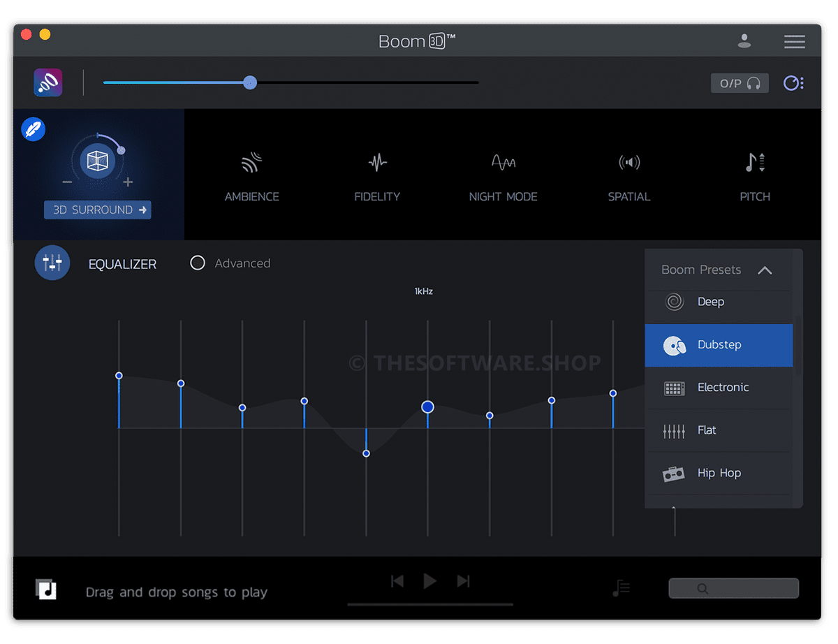The image size is (838, 644).
Task: Open the O/P headphones output selector
Action: pos(740,83)
